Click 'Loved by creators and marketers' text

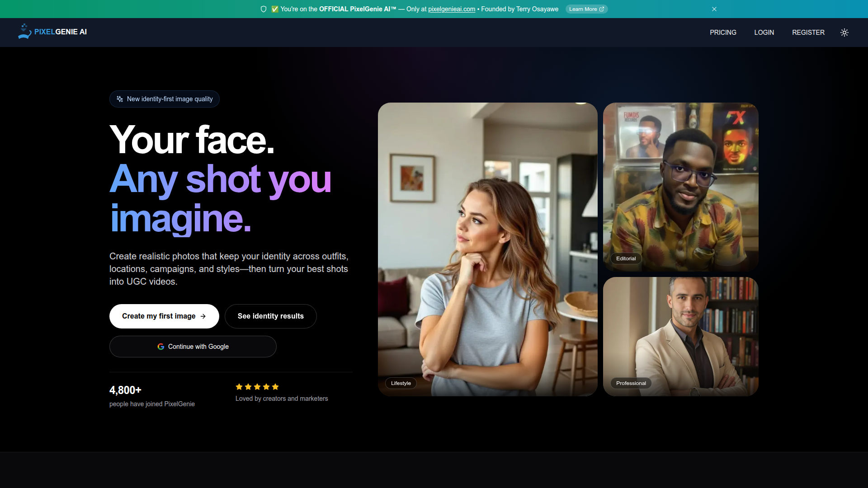pos(282,399)
